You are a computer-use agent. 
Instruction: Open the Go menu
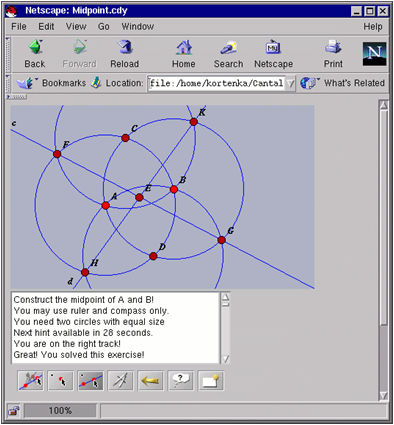coord(104,27)
